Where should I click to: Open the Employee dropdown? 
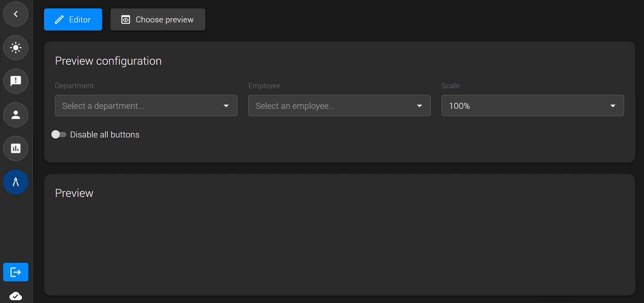click(x=339, y=106)
